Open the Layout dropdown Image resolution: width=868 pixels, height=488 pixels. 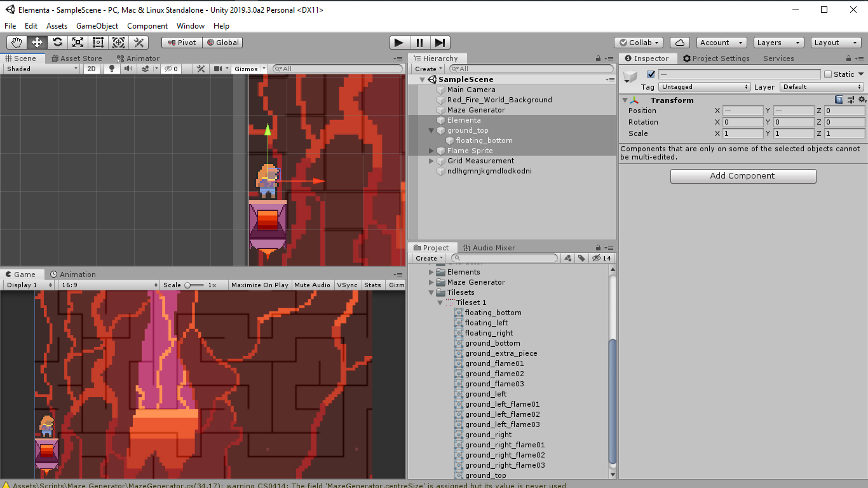point(836,43)
